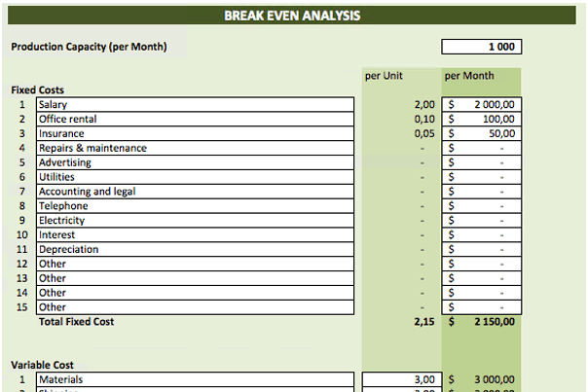Click the Office rental per Month value 100,00
This screenshot has height=392, width=588.
click(x=483, y=119)
